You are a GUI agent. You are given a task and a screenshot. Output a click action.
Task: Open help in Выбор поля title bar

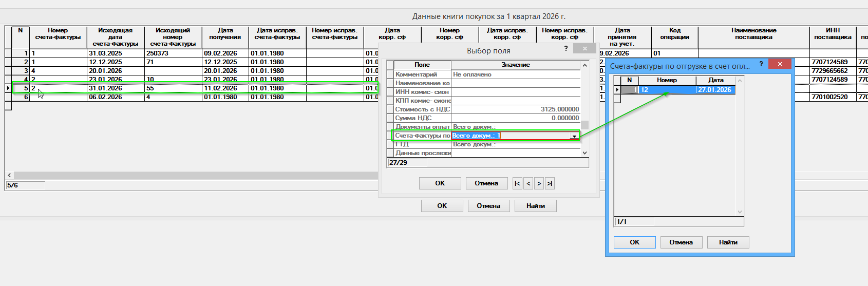566,48
